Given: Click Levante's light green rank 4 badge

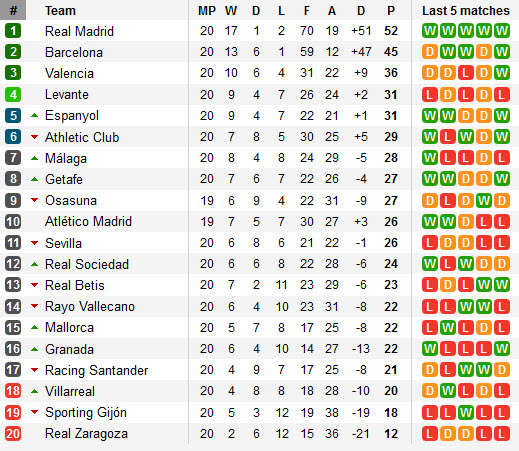Looking at the screenshot, I should [13, 94].
